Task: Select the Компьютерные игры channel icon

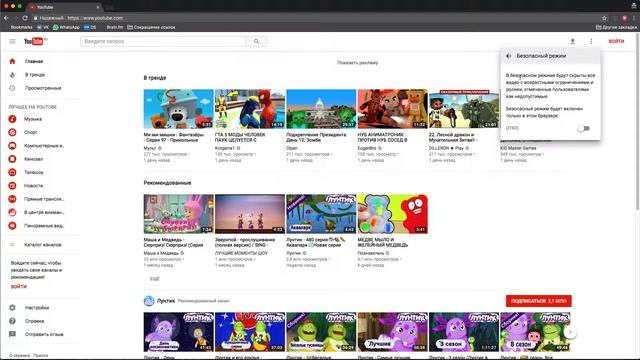Action: coord(12,146)
